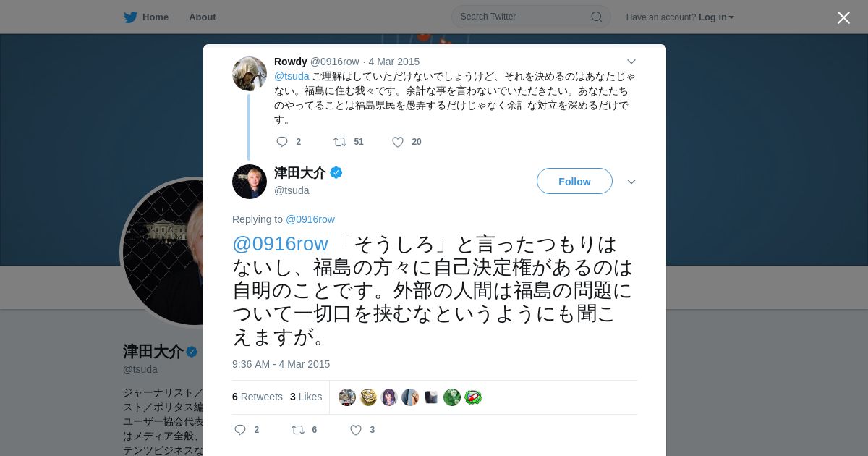868x456 pixels.
Task: Open the Log in dropdown
Action: click(x=716, y=17)
